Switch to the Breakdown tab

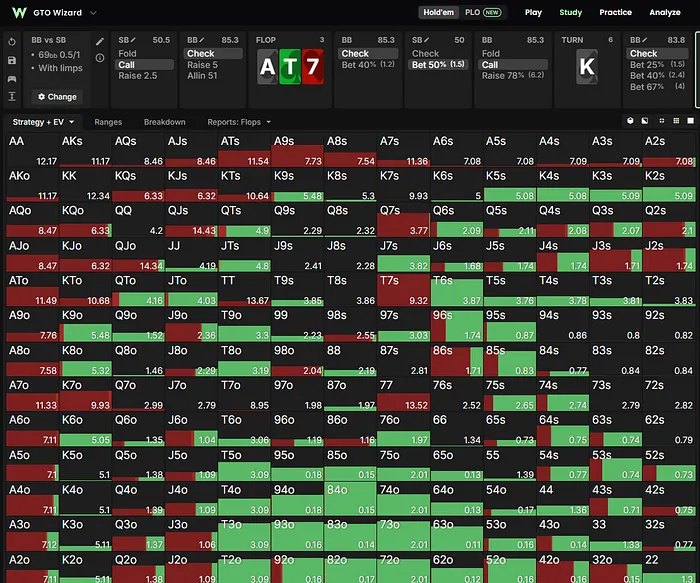[164, 122]
